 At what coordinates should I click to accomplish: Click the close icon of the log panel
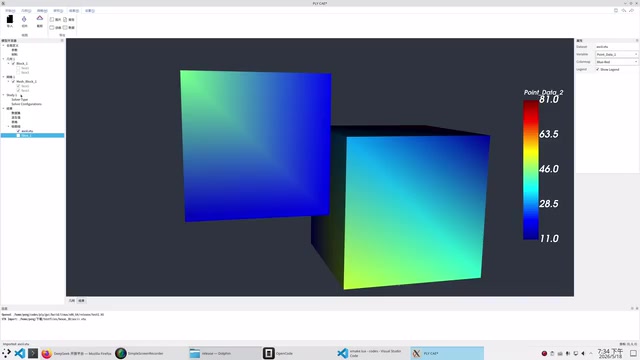click(637, 309)
